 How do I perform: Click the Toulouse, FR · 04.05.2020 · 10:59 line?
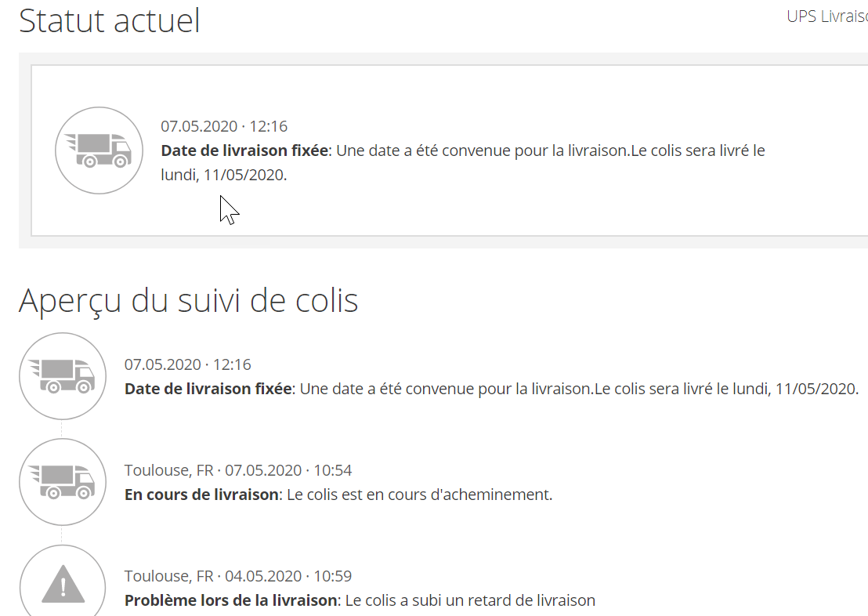(x=238, y=576)
